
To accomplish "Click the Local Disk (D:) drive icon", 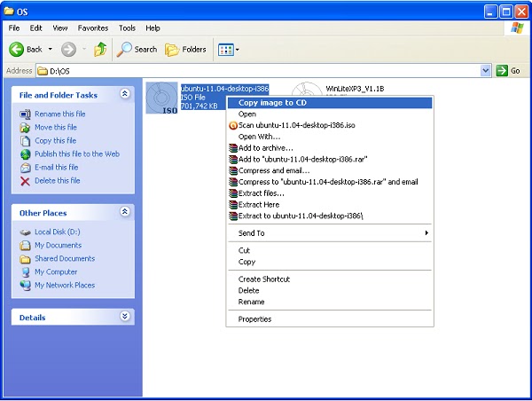I will pos(25,232).
